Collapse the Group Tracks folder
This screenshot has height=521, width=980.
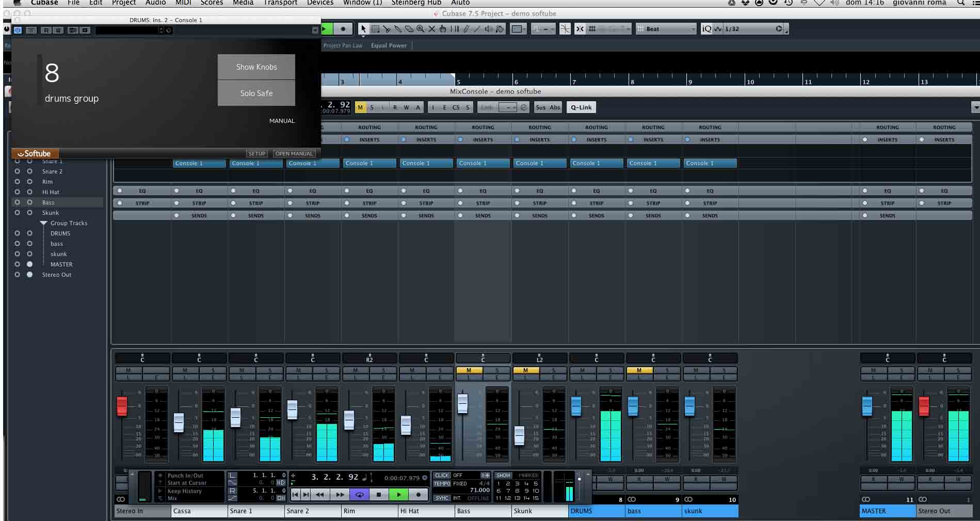[44, 223]
